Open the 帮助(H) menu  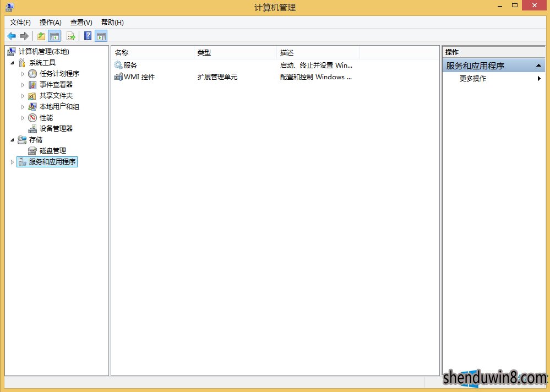click(112, 23)
